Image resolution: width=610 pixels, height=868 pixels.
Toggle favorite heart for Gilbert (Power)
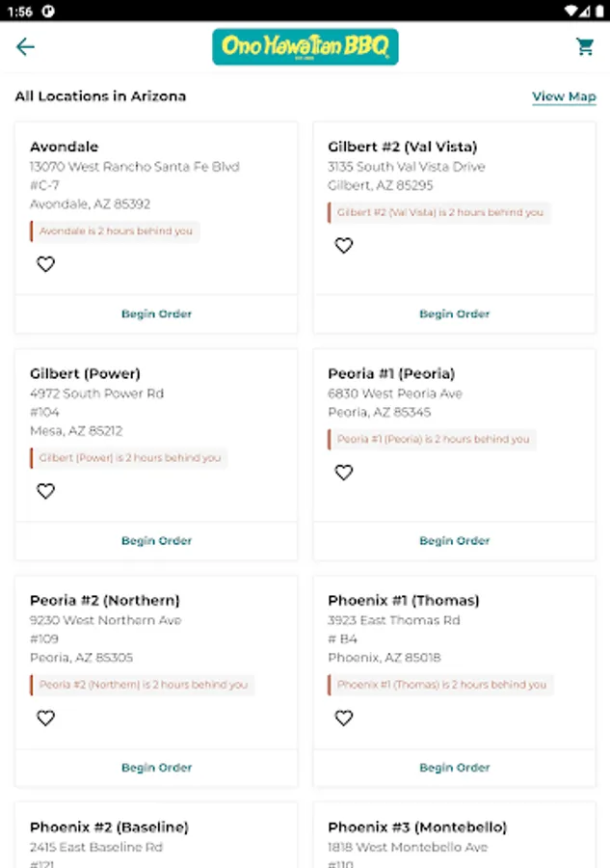(x=45, y=491)
